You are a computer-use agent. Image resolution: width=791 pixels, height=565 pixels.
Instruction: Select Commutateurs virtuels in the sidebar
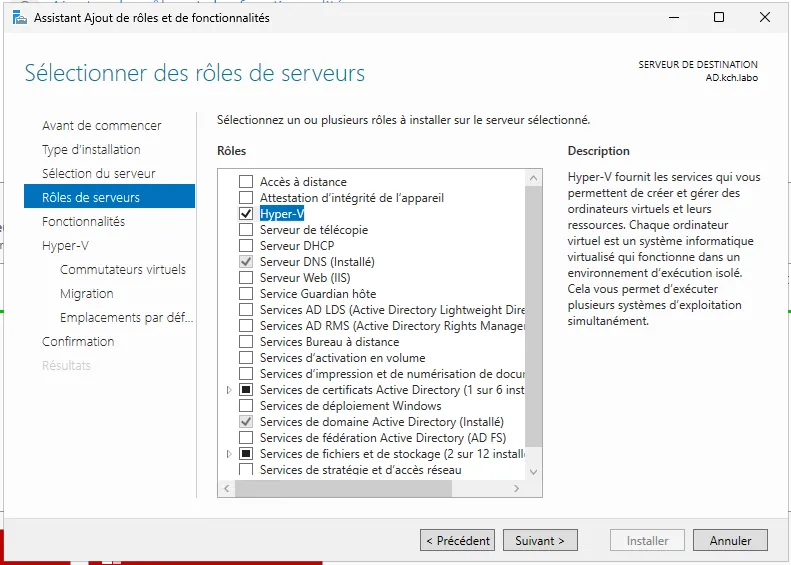(122, 270)
